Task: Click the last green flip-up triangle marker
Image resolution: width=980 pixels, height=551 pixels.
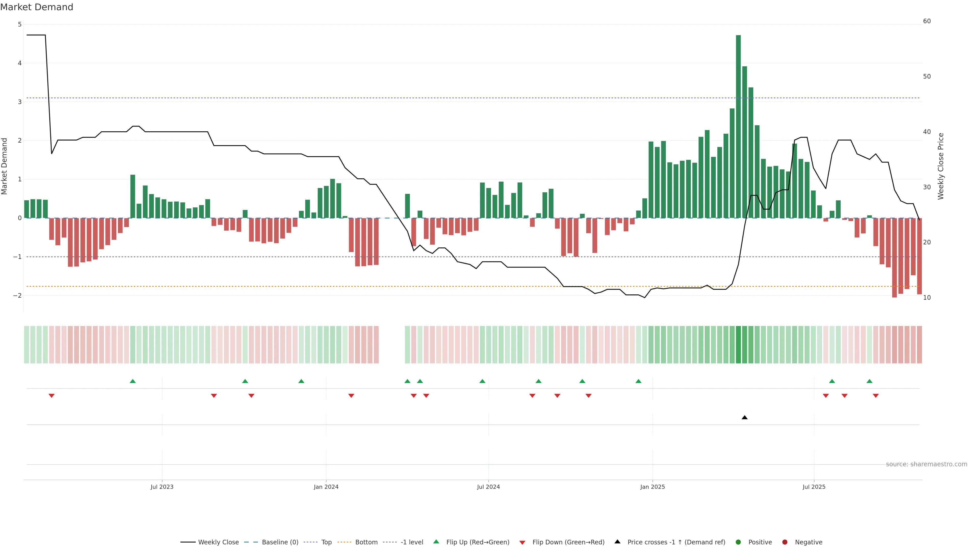Action: click(x=869, y=381)
